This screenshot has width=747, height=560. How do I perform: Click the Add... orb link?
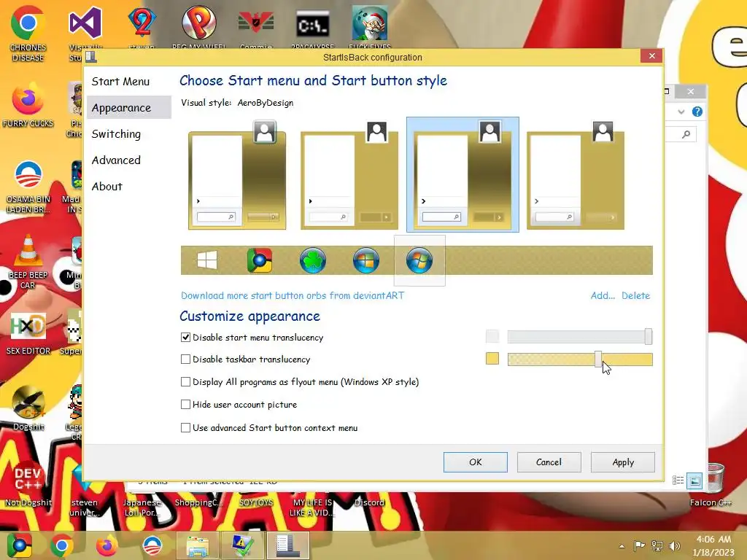point(603,296)
